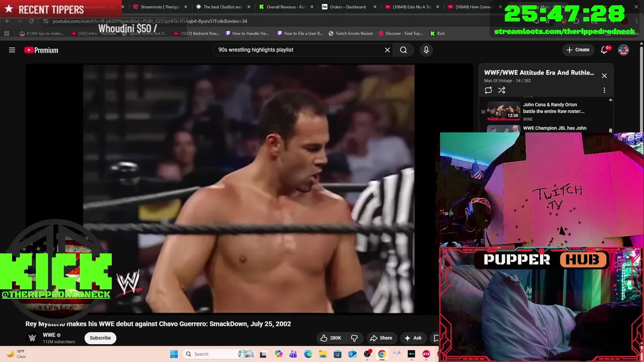Open the How to File a User R... bookmark
The image size is (644, 362).
[300, 34]
